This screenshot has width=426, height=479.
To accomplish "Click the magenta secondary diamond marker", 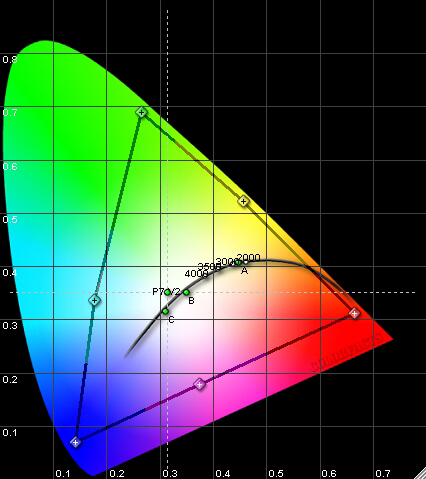I will click(199, 384).
